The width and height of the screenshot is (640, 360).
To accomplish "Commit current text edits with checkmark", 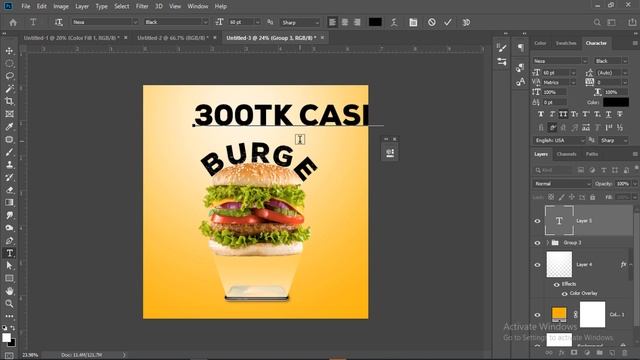I will 448,22.
